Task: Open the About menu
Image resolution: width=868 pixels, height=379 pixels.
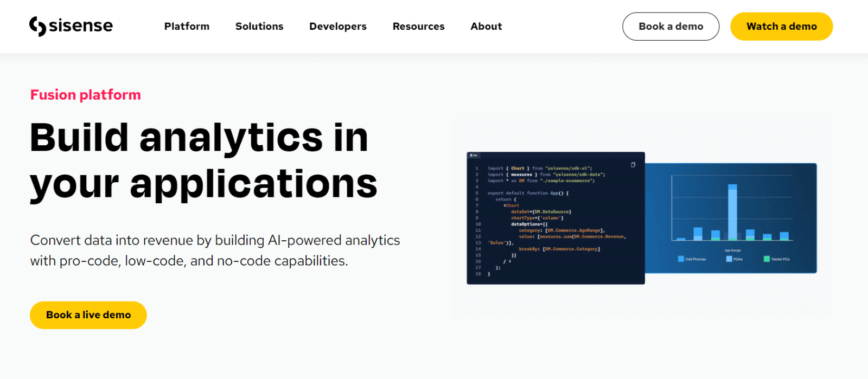Action: point(486,26)
